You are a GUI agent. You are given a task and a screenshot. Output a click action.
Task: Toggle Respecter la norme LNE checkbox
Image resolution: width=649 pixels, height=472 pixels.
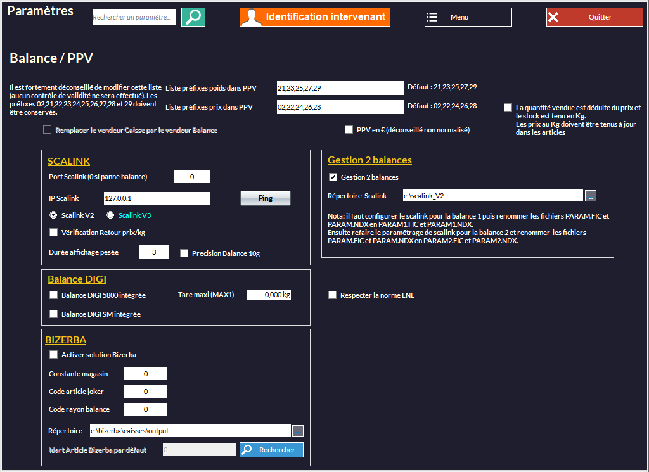(x=333, y=295)
